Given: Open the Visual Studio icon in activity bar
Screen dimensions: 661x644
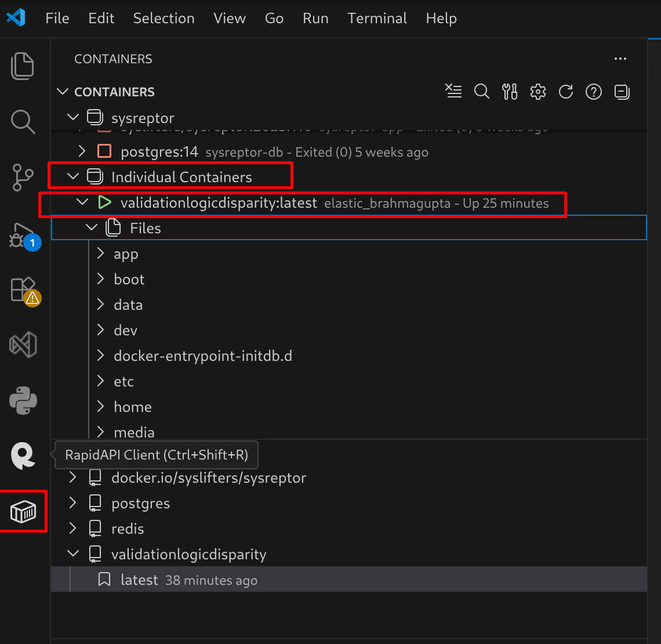Looking at the screenshot, I should tap(23, 345).
